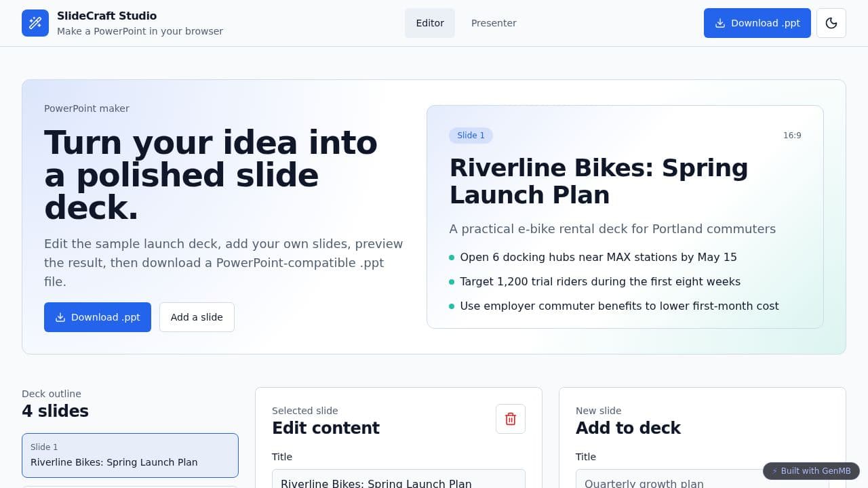The width and height of the screenshot is (868, 488).
Task: Toggle dark mode with the moon icon
Action: [831, 23]
